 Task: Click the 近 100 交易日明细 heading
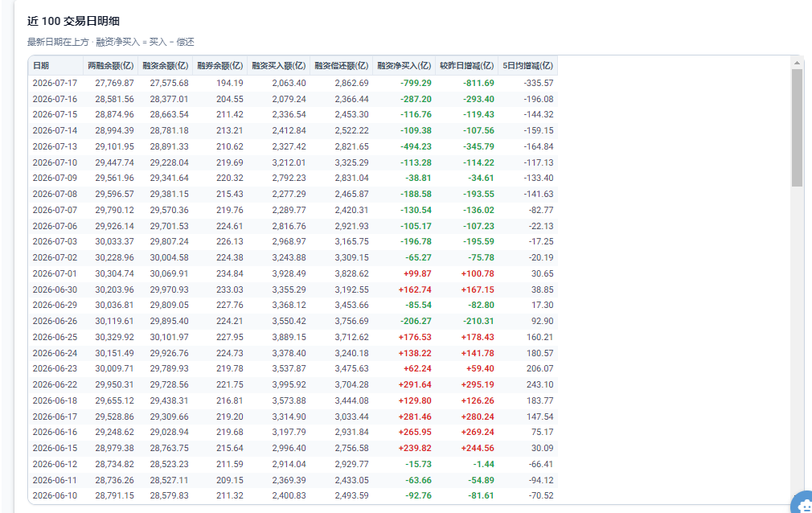point(73,21)
